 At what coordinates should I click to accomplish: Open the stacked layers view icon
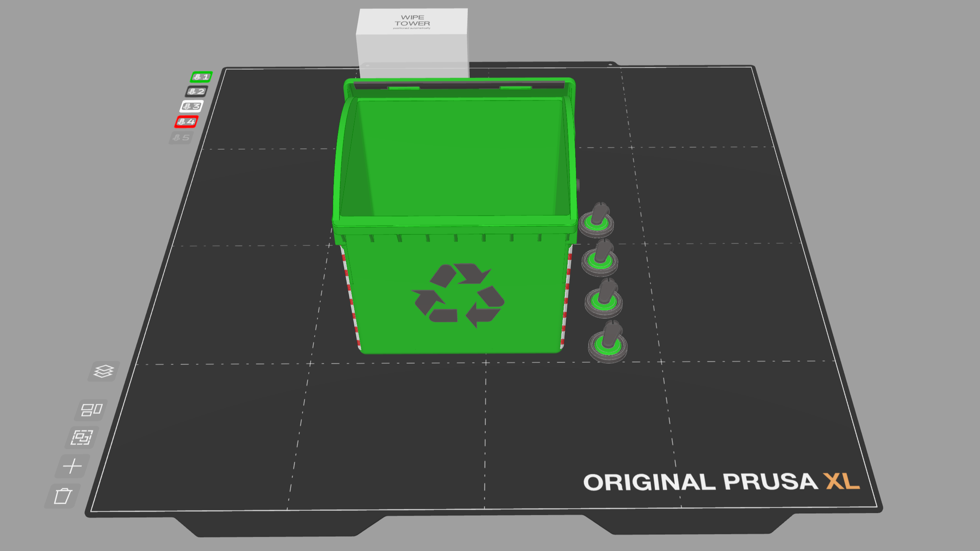(103, 371)
